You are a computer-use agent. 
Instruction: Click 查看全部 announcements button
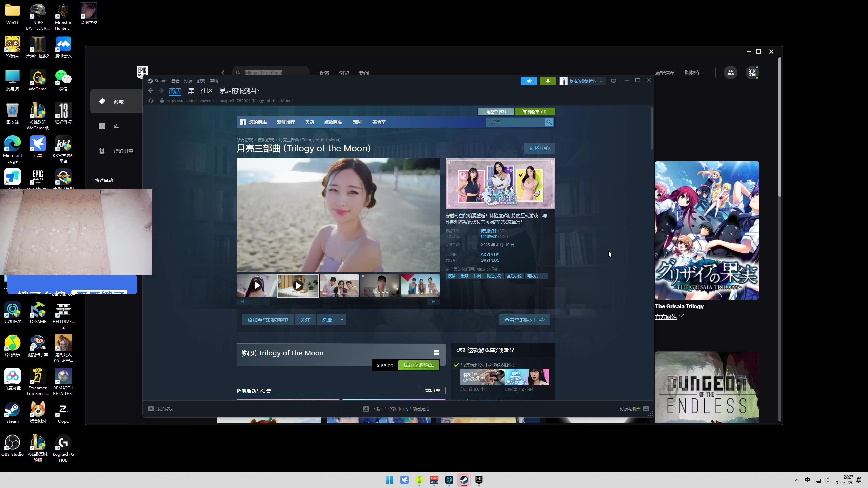click(432, 391)
